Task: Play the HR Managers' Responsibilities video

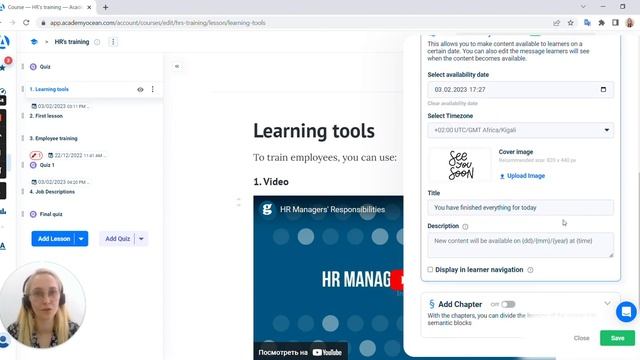Action: pos(398,280)
